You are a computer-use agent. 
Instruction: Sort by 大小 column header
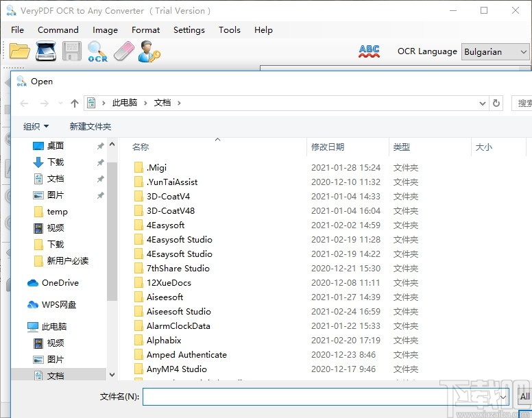(484, 147)
